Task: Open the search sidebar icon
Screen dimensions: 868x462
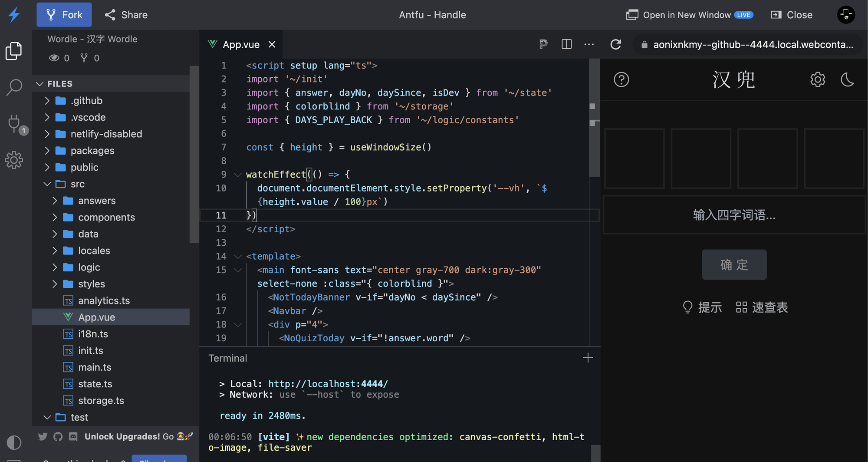Action: point(14,87)
